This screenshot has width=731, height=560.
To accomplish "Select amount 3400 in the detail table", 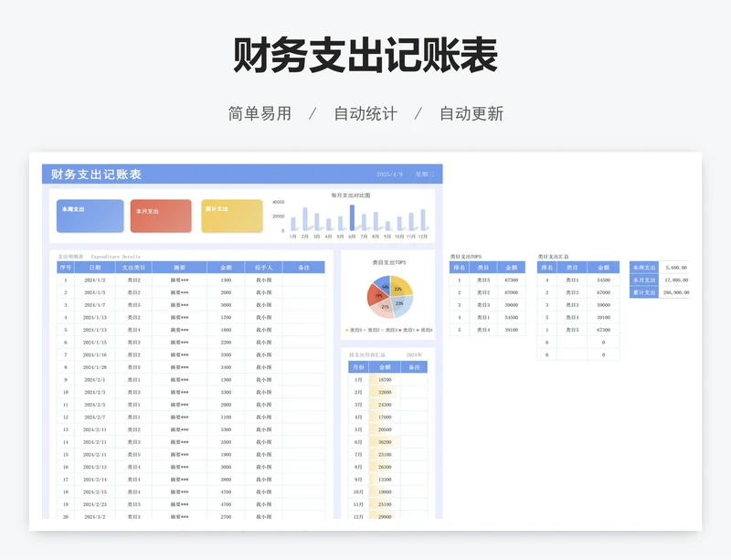I will tap(226, 367).
